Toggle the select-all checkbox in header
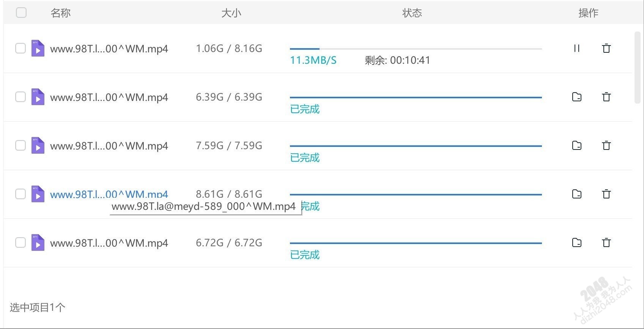The width and height of the screenshot is (644, 329). click(21, 13)
